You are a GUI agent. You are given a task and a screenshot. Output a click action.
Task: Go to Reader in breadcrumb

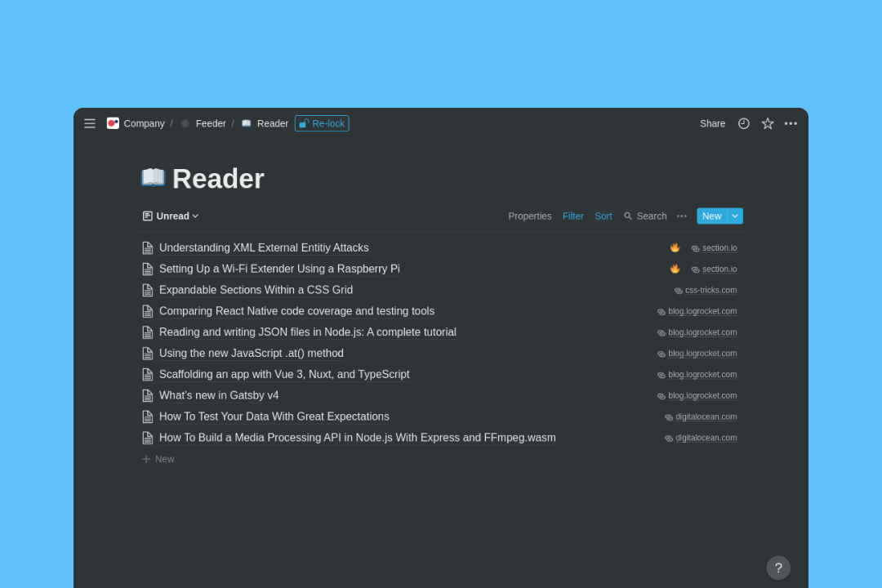pyautogui.click(x=272, y=123)
